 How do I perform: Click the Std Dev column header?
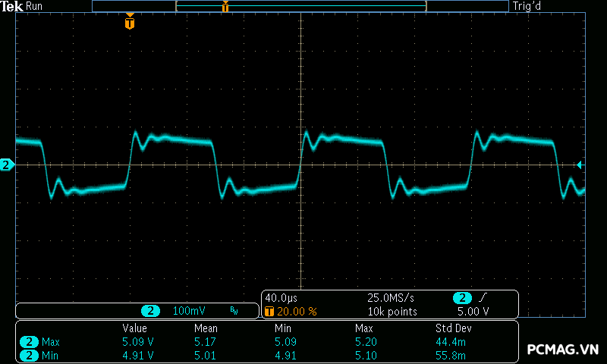(451, 328)
